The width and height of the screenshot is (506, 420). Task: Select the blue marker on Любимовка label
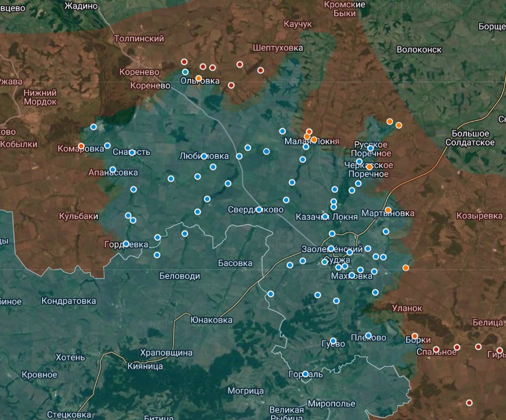coord(203,156)
